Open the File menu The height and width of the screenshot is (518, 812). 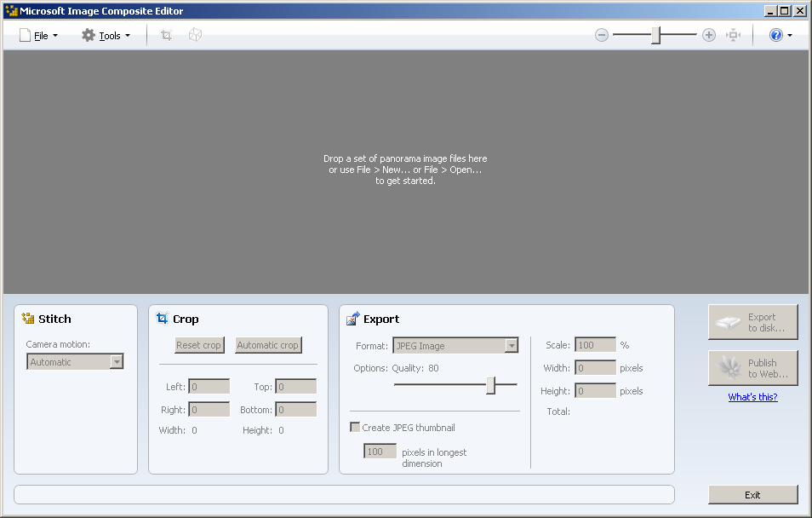(39, 35)
